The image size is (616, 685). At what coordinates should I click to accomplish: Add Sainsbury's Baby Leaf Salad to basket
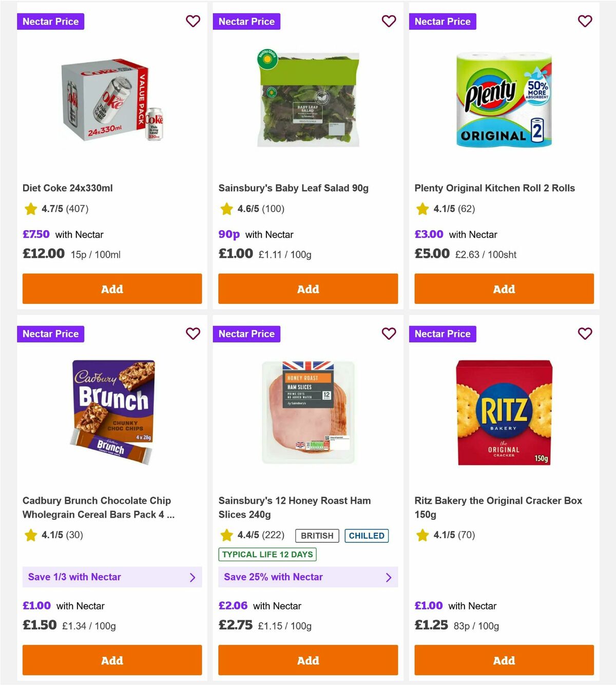[307, 289]
